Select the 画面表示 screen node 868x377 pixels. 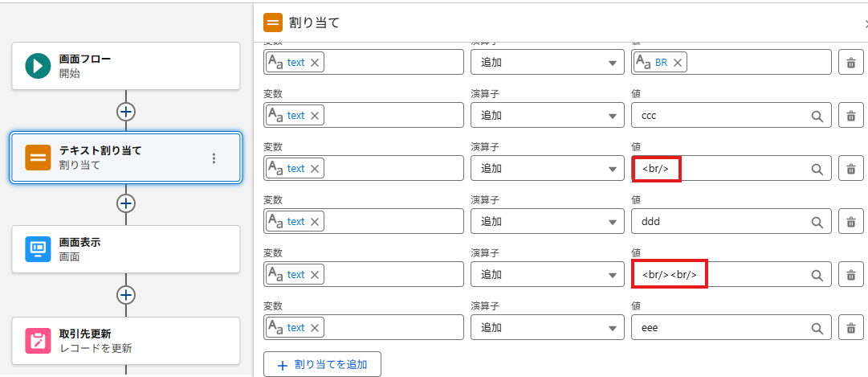pyautogui.click(x=125, y=249)
